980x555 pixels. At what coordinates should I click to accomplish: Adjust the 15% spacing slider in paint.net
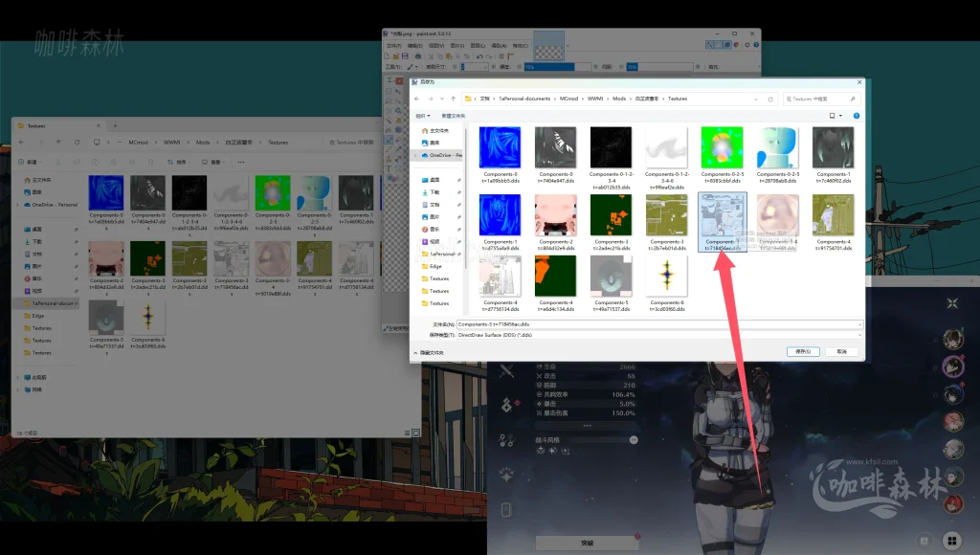tap(660, 67)
